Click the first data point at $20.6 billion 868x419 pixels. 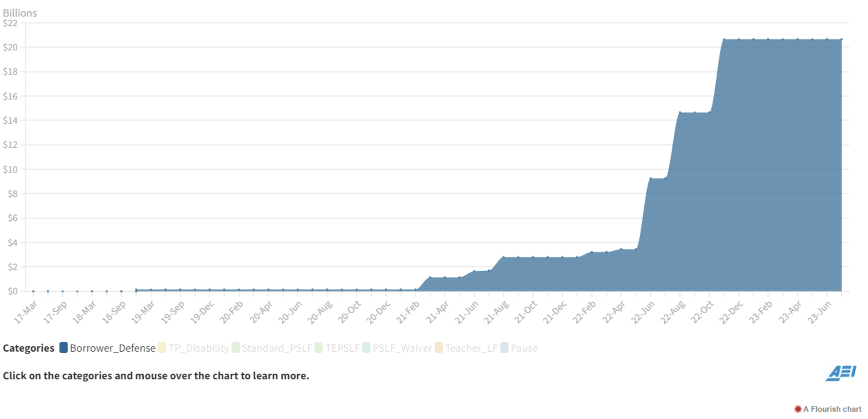coord(724,39)
